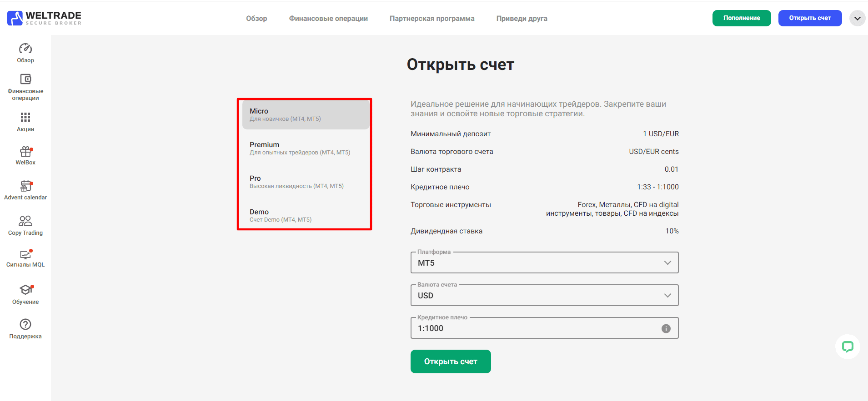868x401 pixels.
Task: Expand the Валюта счета USD dropdown
Action: (x=545, y=295)
